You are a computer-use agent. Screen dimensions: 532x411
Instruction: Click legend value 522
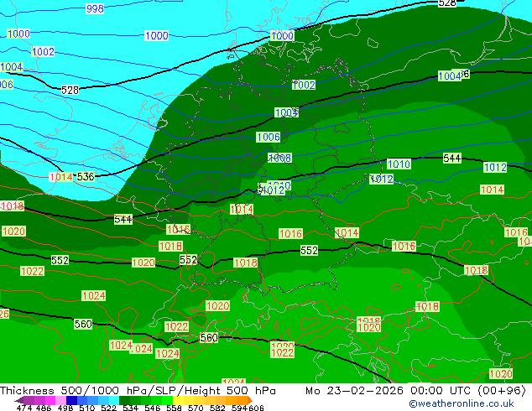[107, 408]
